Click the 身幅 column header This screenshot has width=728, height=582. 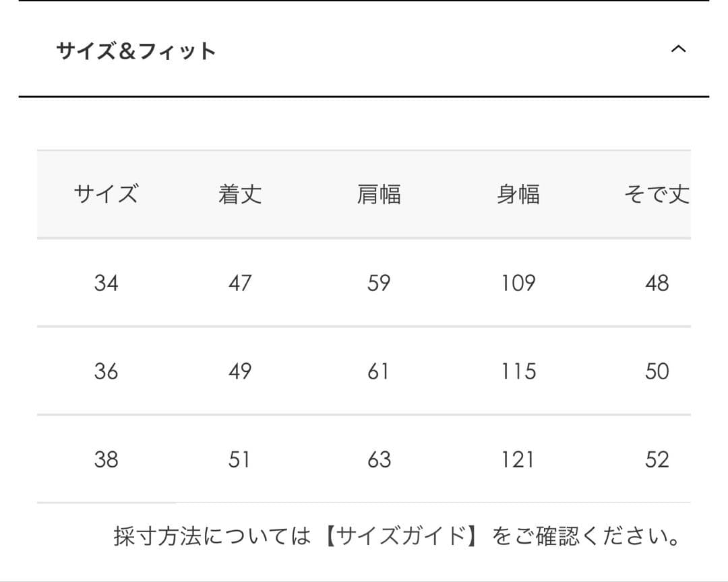tap(518, 195)
